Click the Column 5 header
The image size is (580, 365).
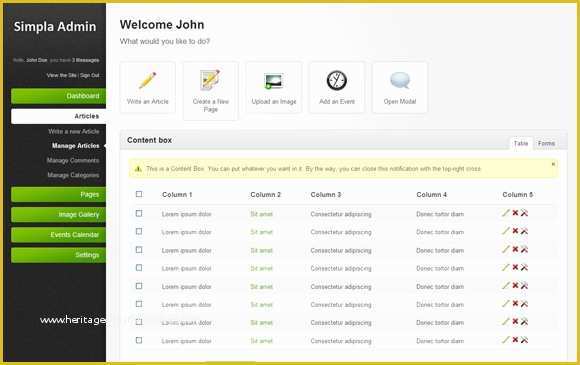[517, 195]
